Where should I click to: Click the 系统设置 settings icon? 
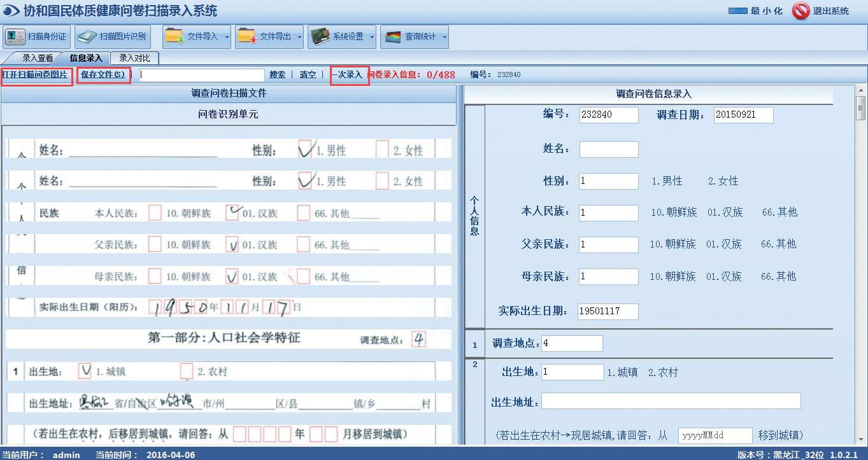point(320,37)
